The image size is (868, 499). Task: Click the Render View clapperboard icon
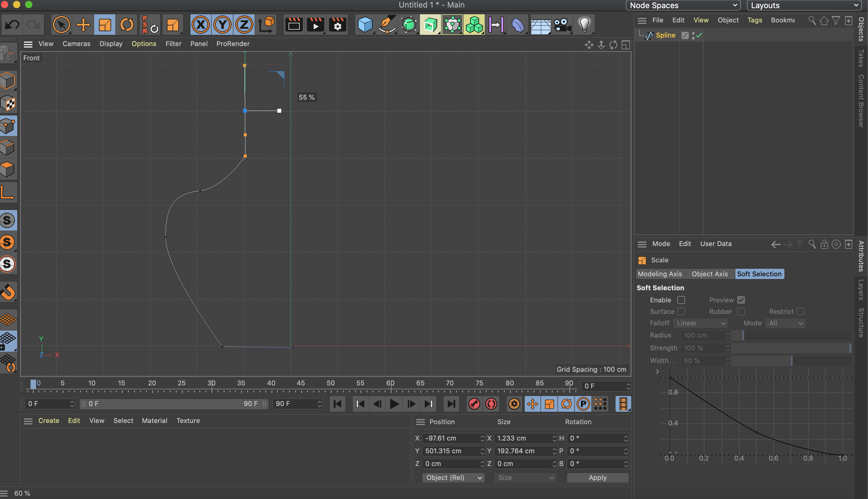coord(294,25)
